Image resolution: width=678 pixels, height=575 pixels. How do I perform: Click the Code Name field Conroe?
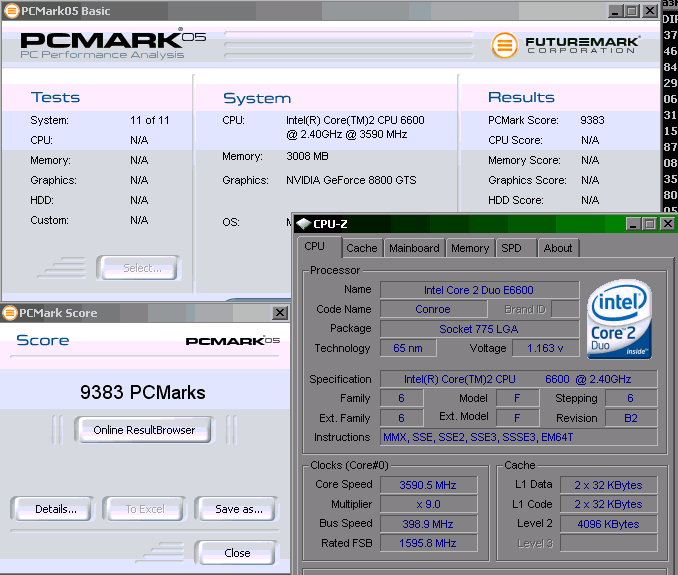(433, 309)
